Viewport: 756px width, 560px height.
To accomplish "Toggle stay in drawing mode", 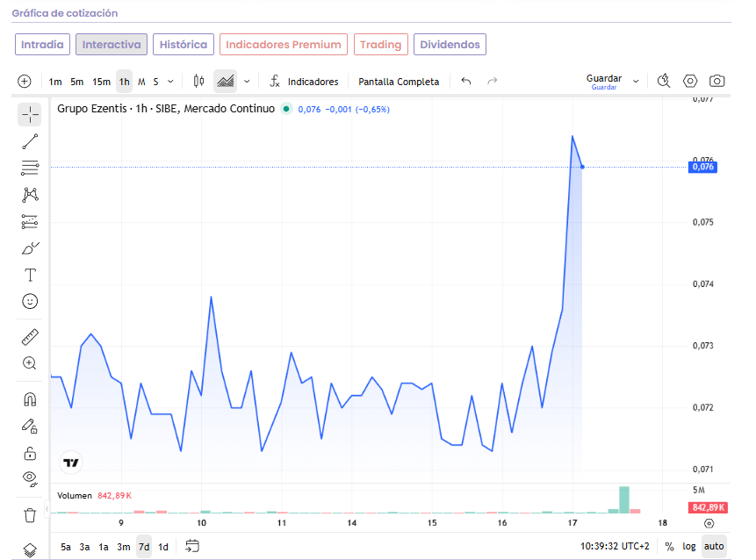I will tap(30, 426).
